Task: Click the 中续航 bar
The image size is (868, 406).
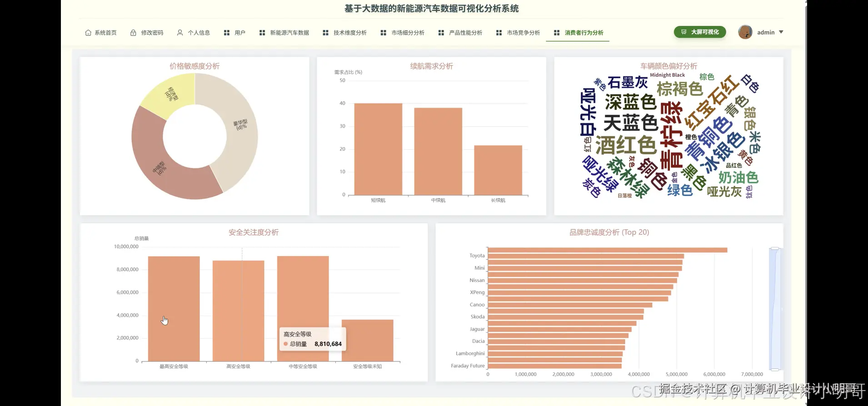Action: coord(438,151)
